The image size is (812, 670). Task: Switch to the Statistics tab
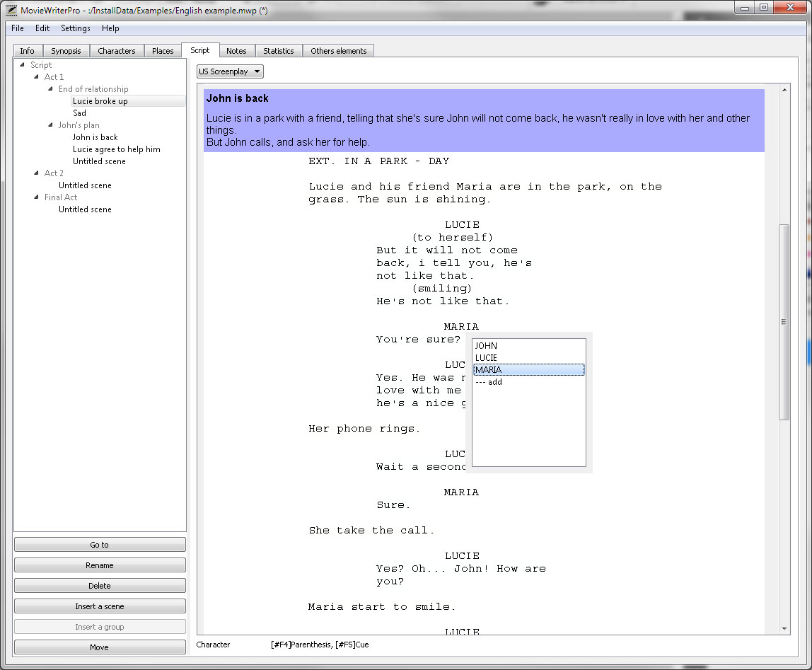(x=279, y=50)
